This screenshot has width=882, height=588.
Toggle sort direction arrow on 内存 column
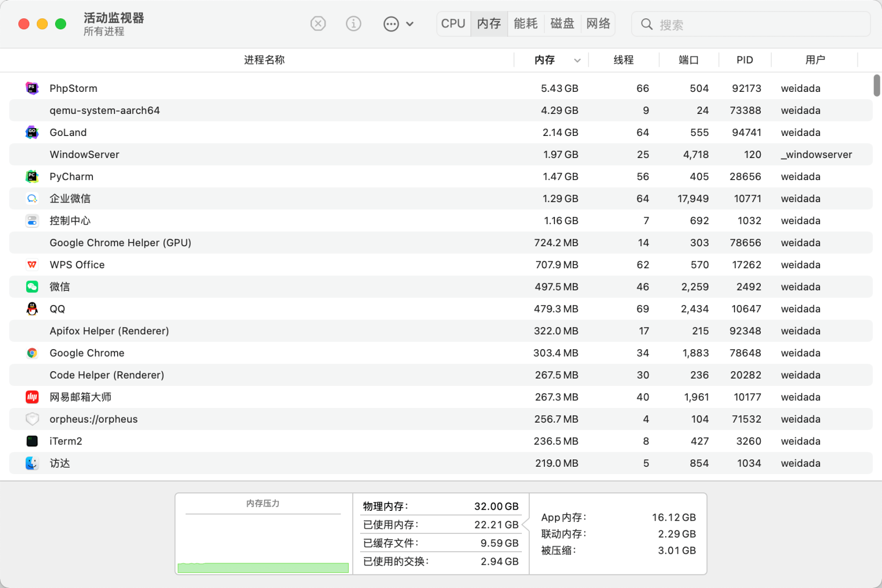[x=577, y=60]
